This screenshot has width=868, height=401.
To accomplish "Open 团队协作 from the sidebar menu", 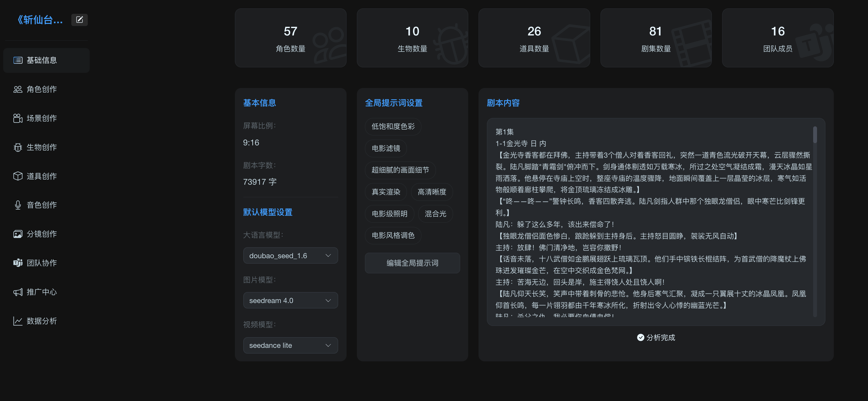I will click(x=41, y=263).
